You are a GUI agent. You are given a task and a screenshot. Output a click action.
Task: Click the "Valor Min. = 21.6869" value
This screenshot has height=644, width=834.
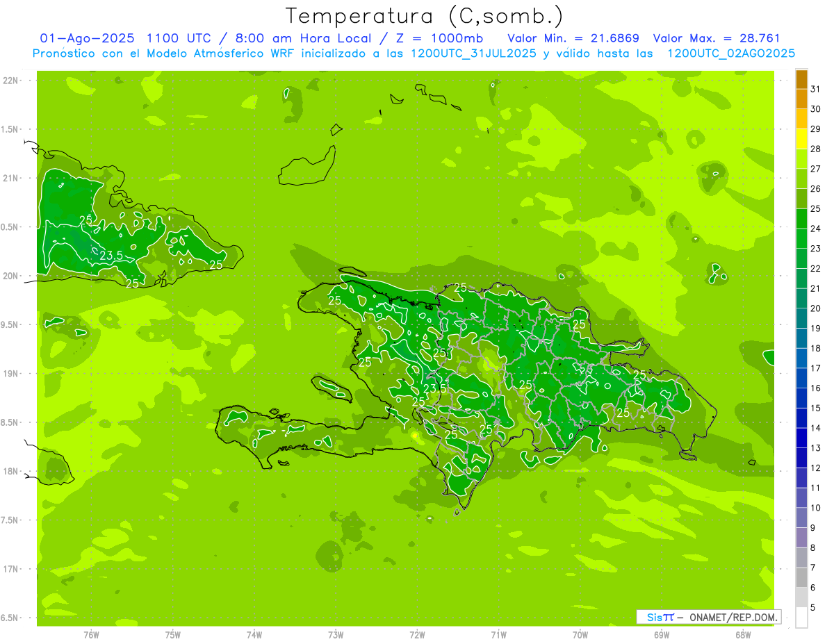coord(573,38)
